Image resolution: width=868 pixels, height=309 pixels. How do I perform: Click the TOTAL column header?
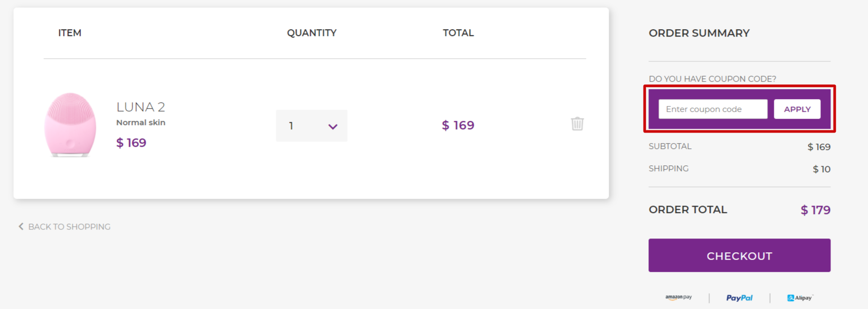pos(458,32)
